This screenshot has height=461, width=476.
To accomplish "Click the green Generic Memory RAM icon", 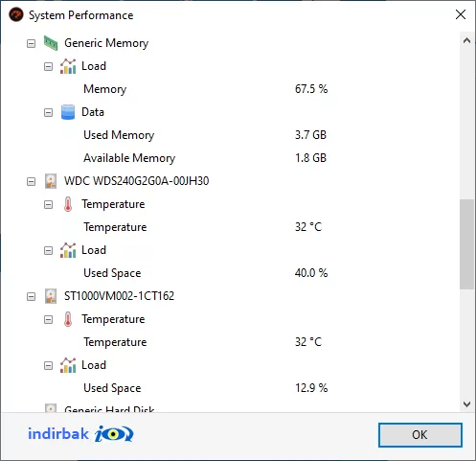I will pyautogui.click(x=51, y=43).
